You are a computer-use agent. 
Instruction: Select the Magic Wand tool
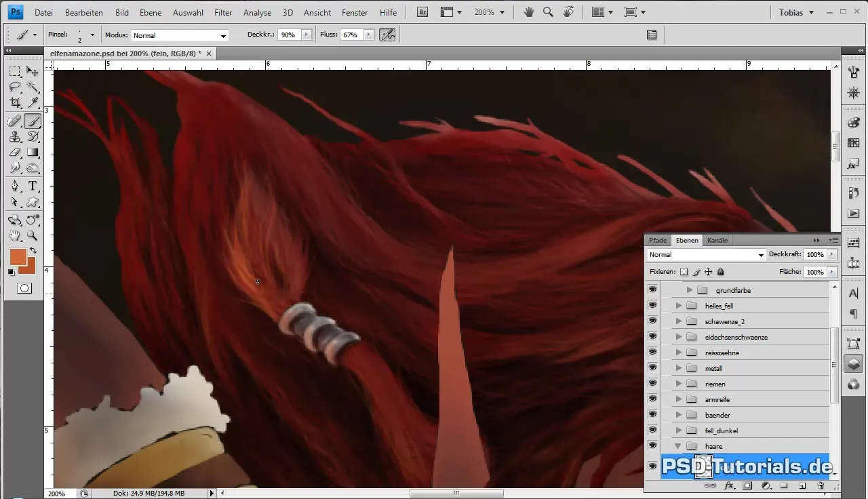[x=32, y=87]
